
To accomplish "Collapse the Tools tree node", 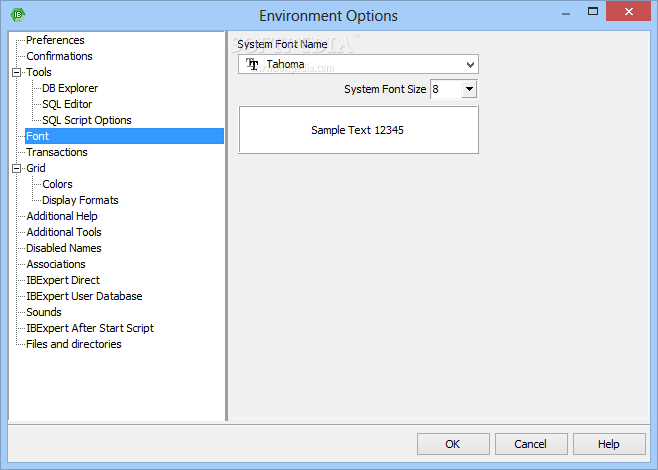I will pyautogui.click(x=16, y=72).
